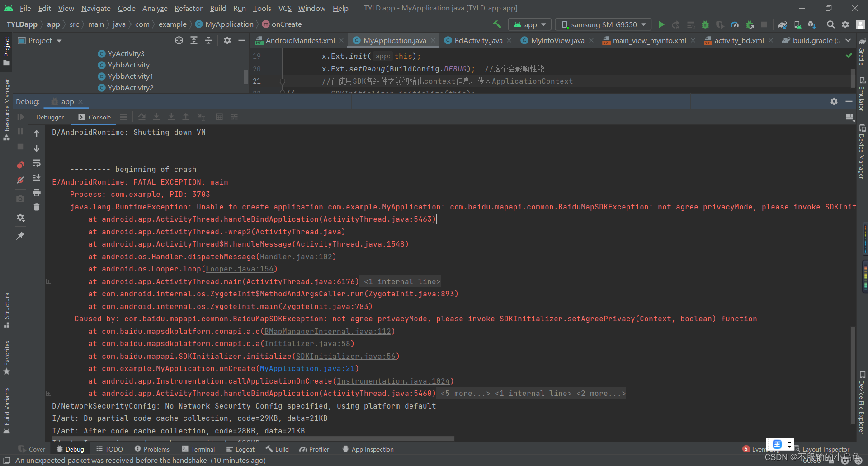Select YybbActivity1 in the project tree
This screenshot has width=868, height=466.
(130, 76)
